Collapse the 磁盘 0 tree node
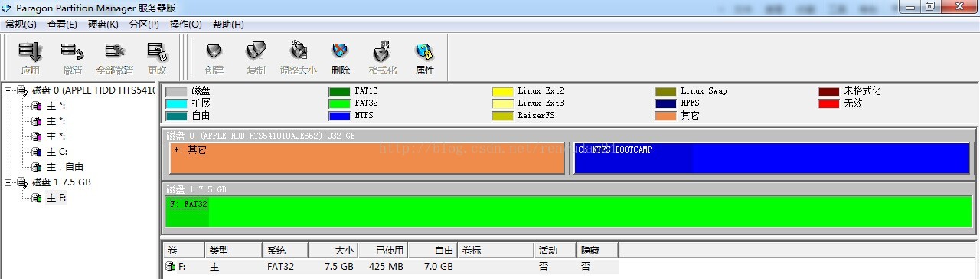 tap(8, 90)
